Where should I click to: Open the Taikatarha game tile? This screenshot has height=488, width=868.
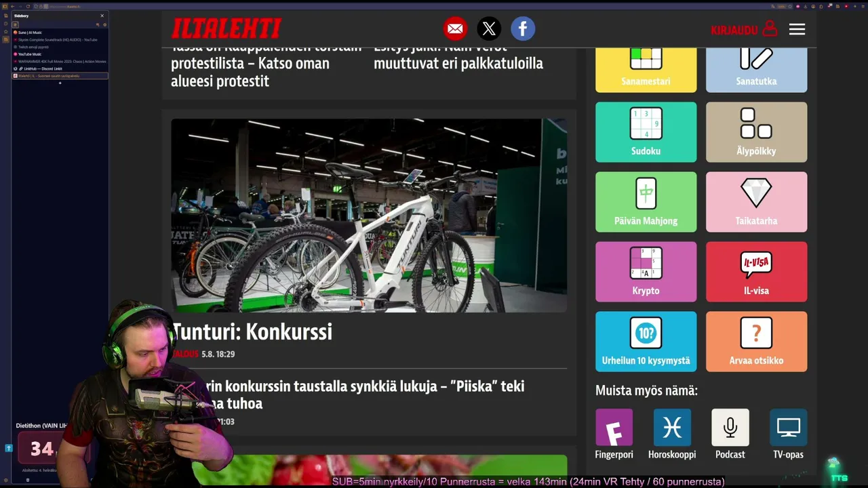tap(756, 202)
